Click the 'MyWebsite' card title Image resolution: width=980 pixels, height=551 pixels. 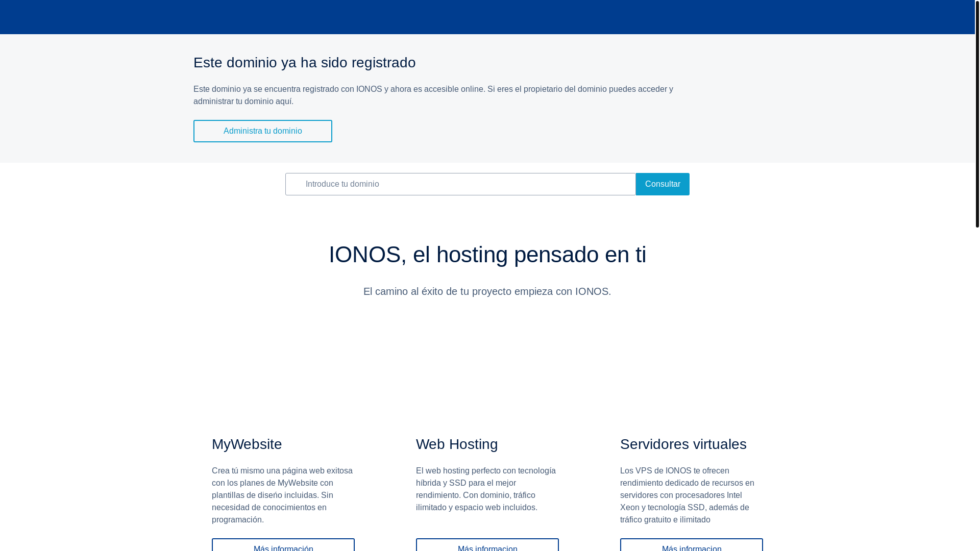click(x=247, y=444)
